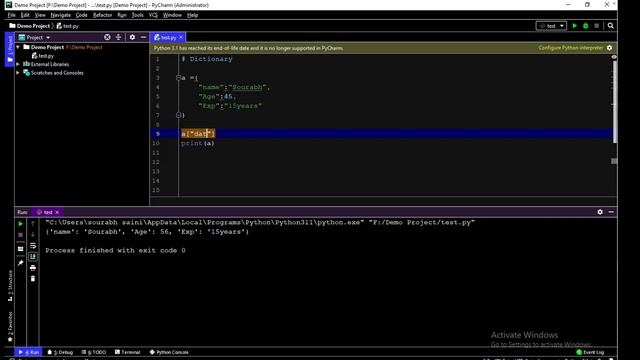Image resolution: width=640 pixels, height=360 pixels.
Task: Expand Scratches and Consoles node
Action: [x=18, y=73]
